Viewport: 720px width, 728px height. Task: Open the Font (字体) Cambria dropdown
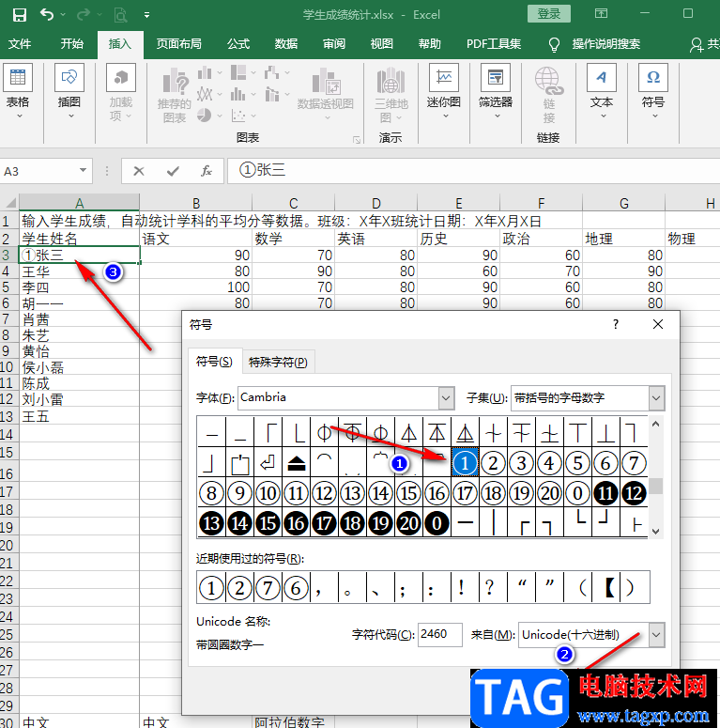(446, 398)
